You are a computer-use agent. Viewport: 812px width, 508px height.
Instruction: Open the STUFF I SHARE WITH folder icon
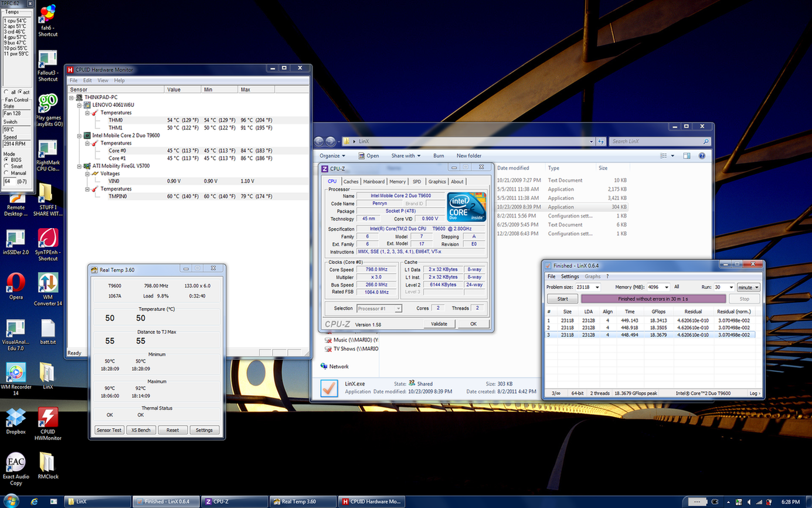(x=48, y=200)
